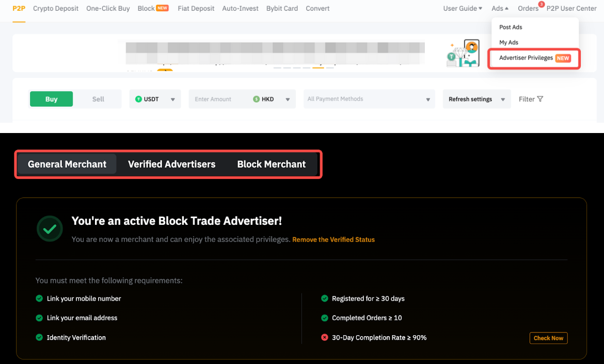604x364 pixels.
Task: Select the Buy toggle option
Action: click(x=51, y=99)
